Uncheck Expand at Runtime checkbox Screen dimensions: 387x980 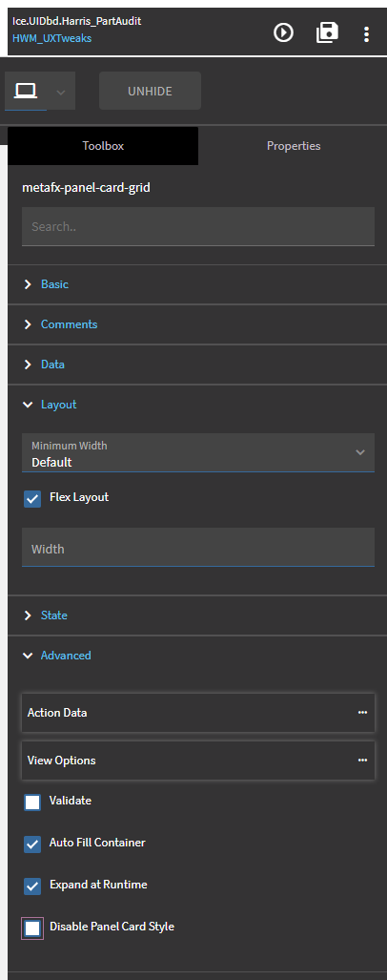point(32,886)
